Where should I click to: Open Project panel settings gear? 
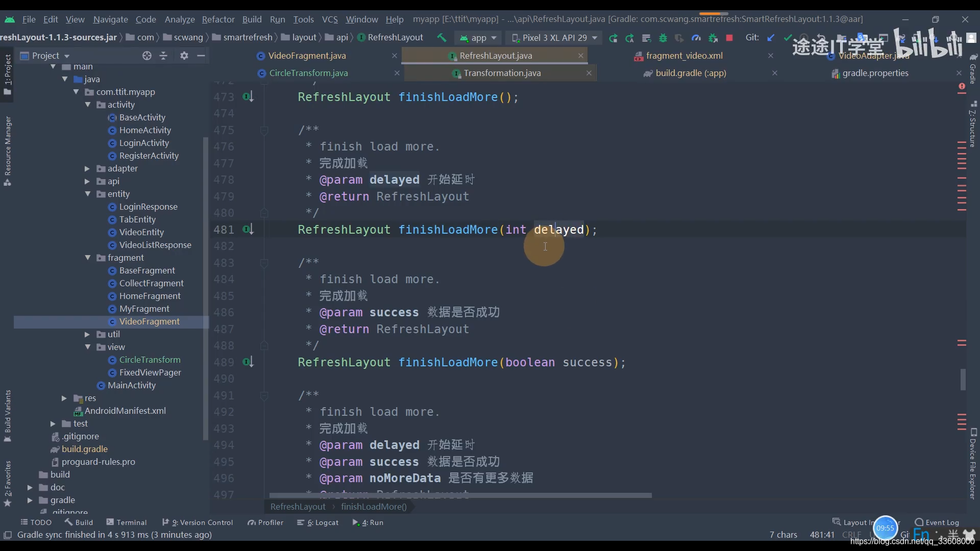point(184,56)
